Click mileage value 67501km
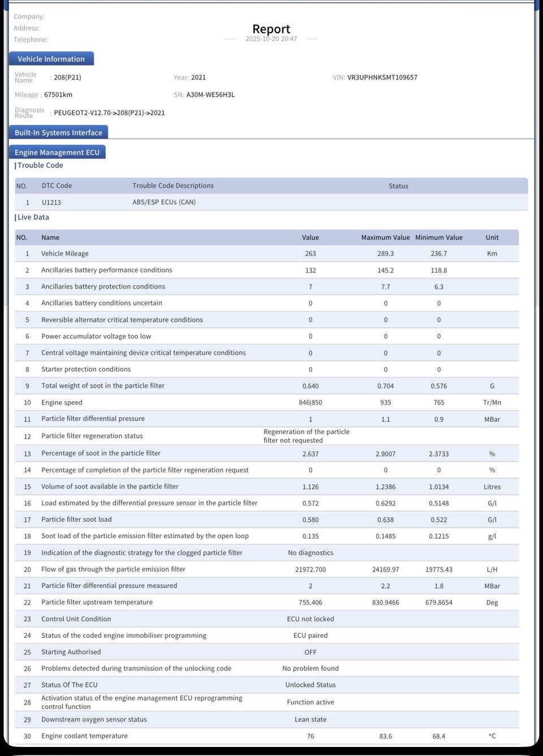Image resolution: width=543 pixels, height=756 pixels. pyautogui.click(x=58, y=95)
